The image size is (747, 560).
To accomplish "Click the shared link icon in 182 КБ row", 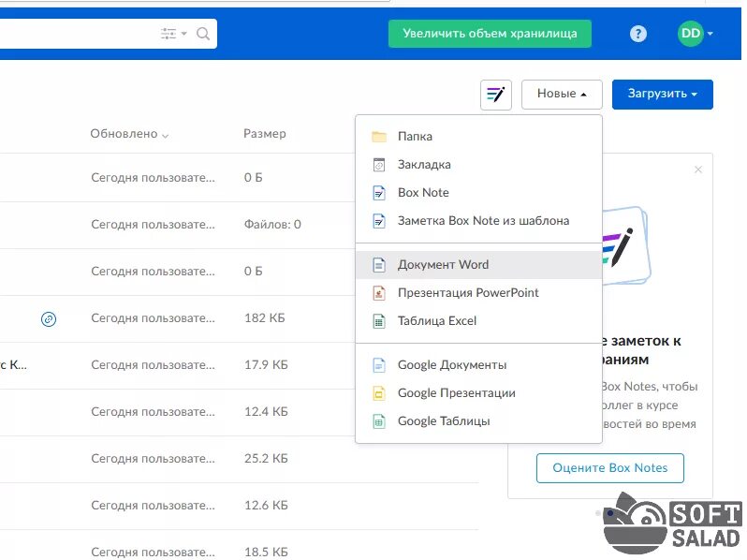I will pyautogui.click(x=49, y=318).
